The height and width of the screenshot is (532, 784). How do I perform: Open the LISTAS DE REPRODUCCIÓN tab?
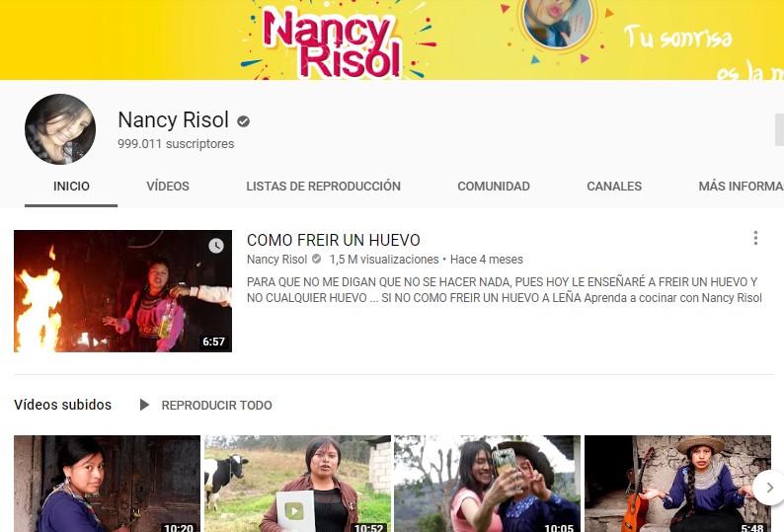tap(323, 187)
